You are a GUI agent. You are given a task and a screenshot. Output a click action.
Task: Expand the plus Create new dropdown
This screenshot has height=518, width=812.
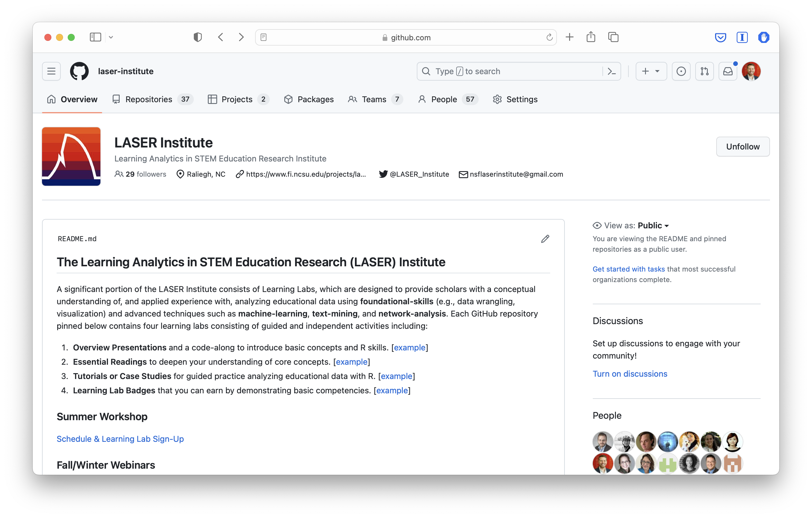(x=651, y=71)
